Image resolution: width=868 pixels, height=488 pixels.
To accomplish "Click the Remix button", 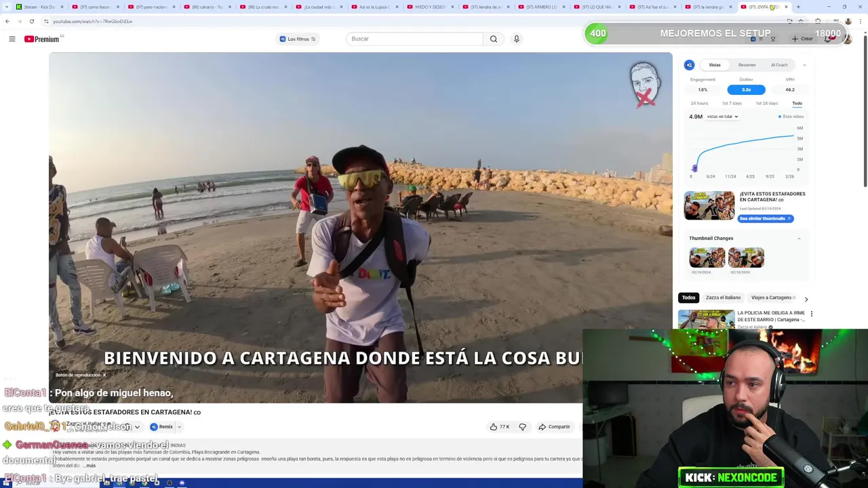I will [x=162, y=427].
